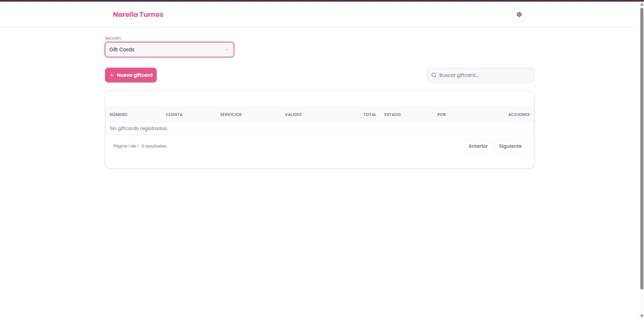Click the ACCIONES column header
The image size is (644, 318).
[x=519, y=115]
